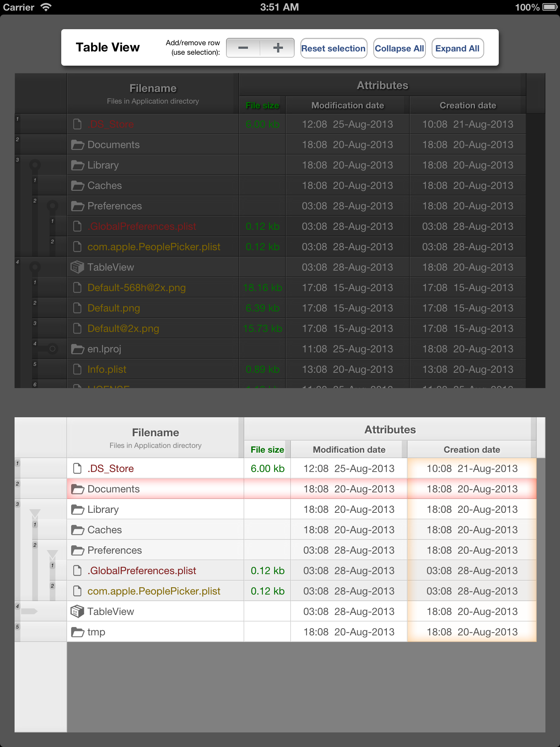This screenshot has width=560, height=747.
Task: Click .GlobalPreferences.plist file icon in dark table
Action: 77,226
